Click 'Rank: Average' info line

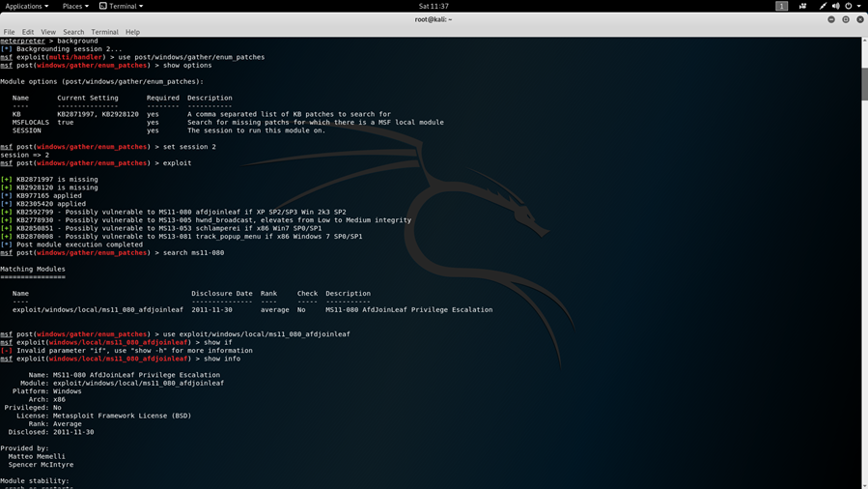point(55,424)
